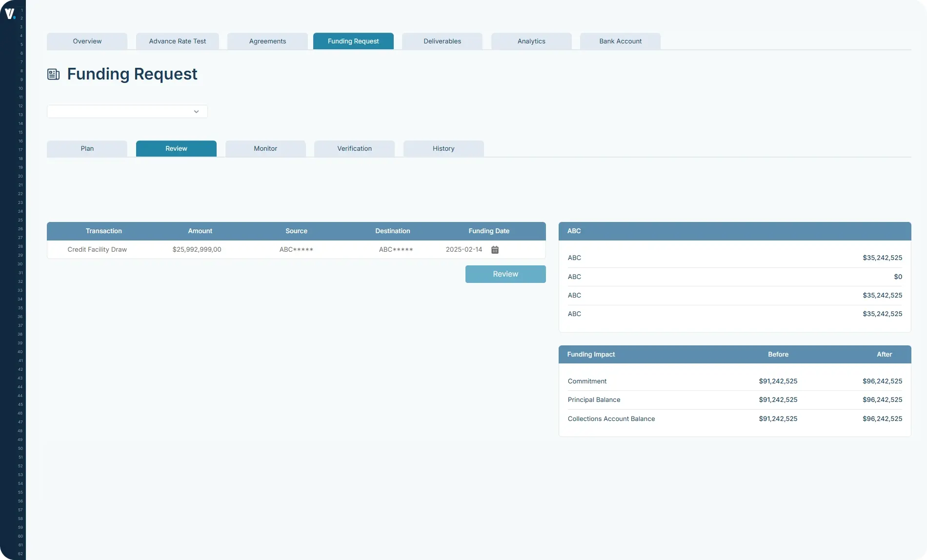The height and width of the screenshot is (560, 927).
Task: Open the Verification sub-tab
Action: coord(354,148)
